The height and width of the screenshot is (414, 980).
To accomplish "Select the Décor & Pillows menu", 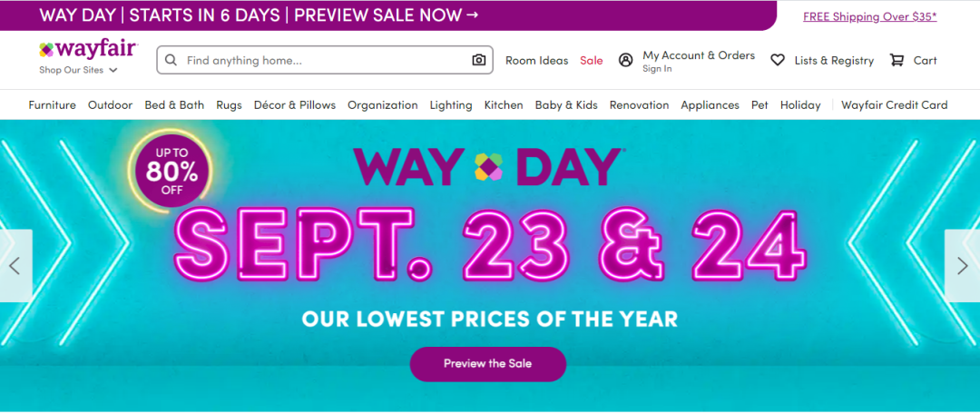I will pyautogui.click(x=294, y=104).
